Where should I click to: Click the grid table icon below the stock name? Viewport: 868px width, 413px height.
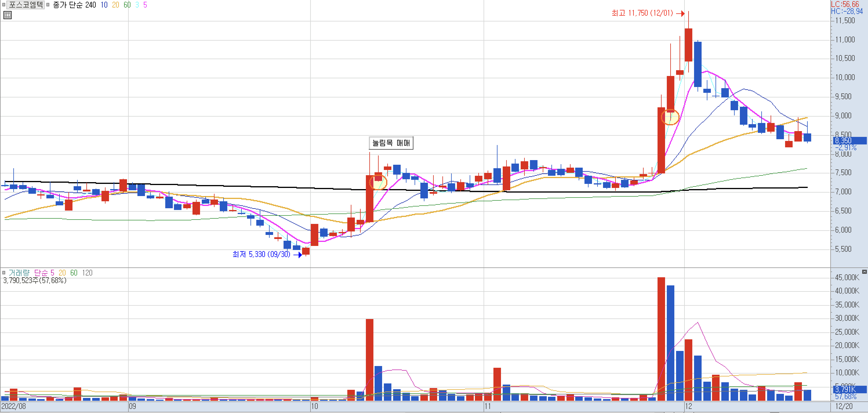(8, 15)
